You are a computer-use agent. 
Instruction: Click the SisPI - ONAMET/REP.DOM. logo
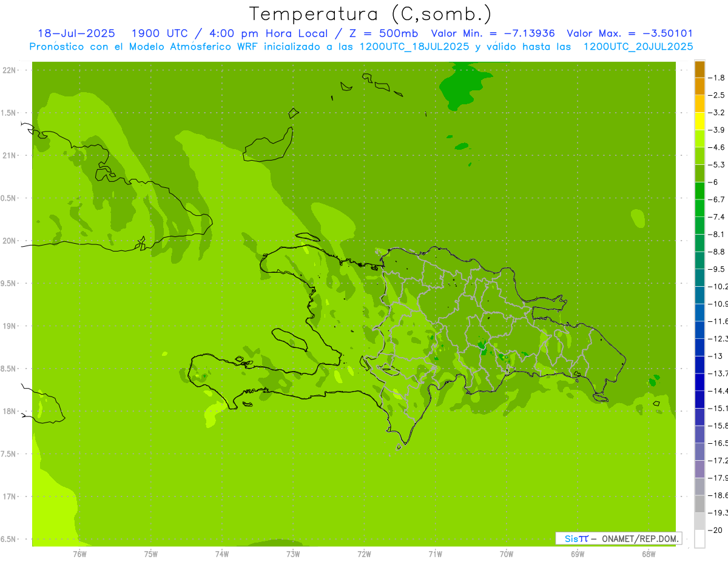point(619,538)
